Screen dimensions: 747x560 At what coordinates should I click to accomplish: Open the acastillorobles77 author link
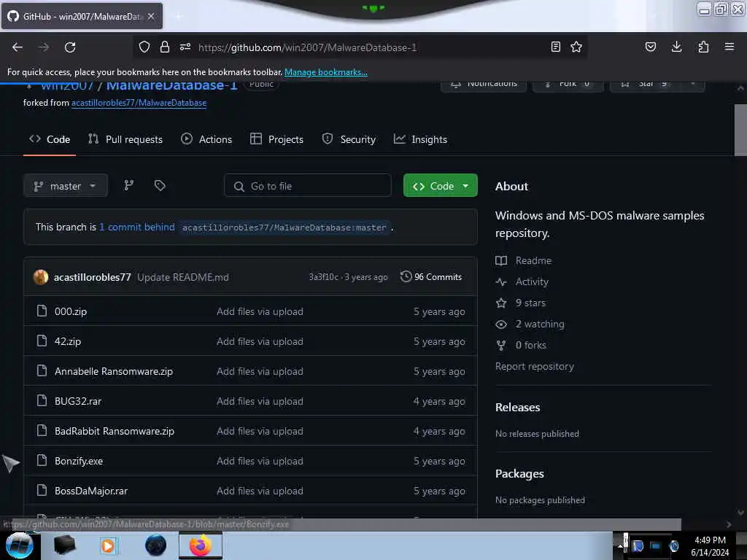tap(93, 277)
